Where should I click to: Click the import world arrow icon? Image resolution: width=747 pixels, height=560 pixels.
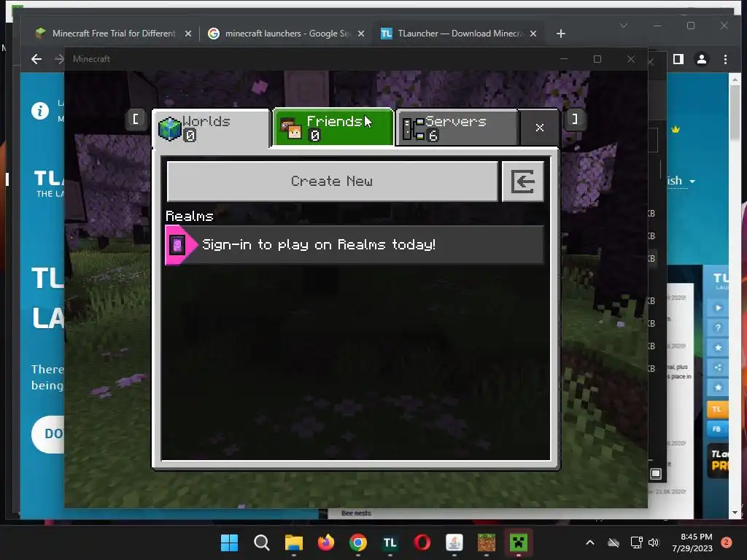click(522, 182)
